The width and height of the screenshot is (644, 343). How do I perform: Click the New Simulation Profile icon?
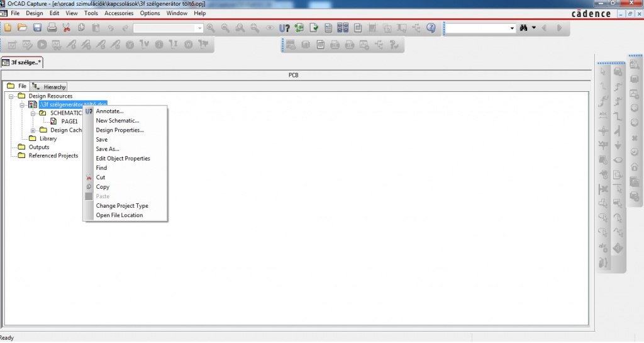[x=12, y=44]
